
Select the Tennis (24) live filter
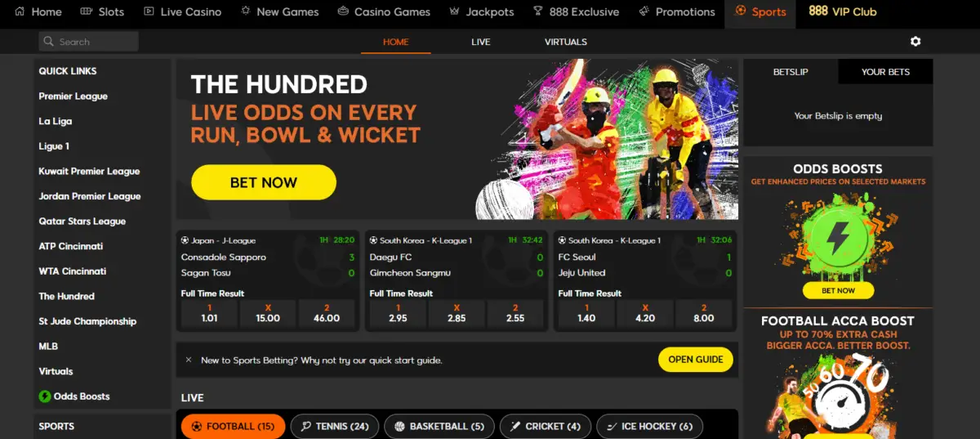tap(335, 427)
